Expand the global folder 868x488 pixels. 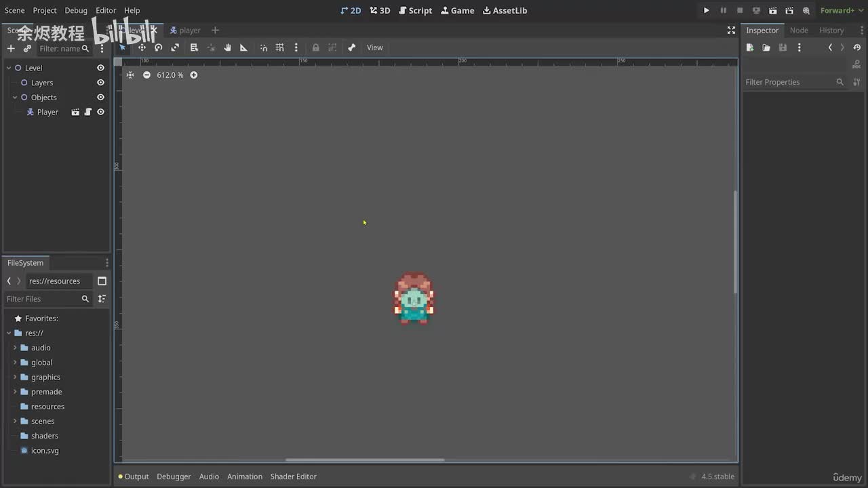(x=15, y=363)
